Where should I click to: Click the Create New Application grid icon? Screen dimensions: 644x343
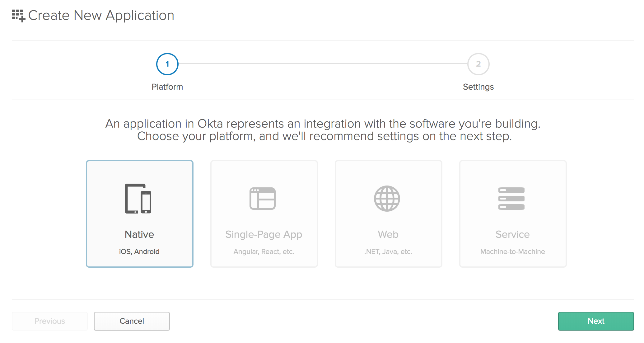tap(19, 16)
